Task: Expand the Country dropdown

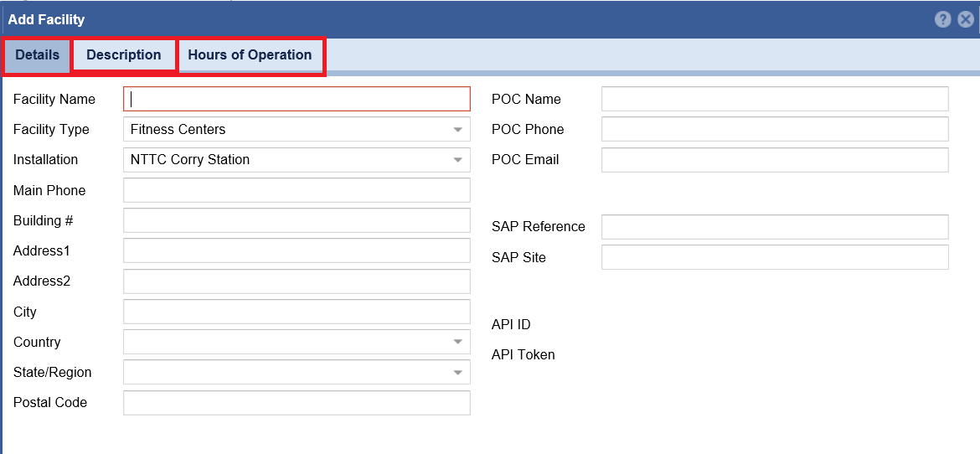Action: tap(457, 342)
